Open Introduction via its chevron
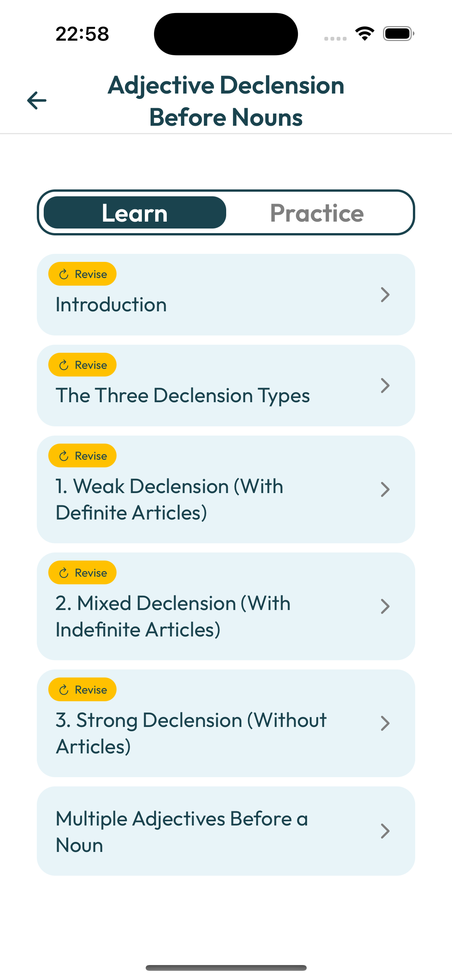 [x=385, y=294]
